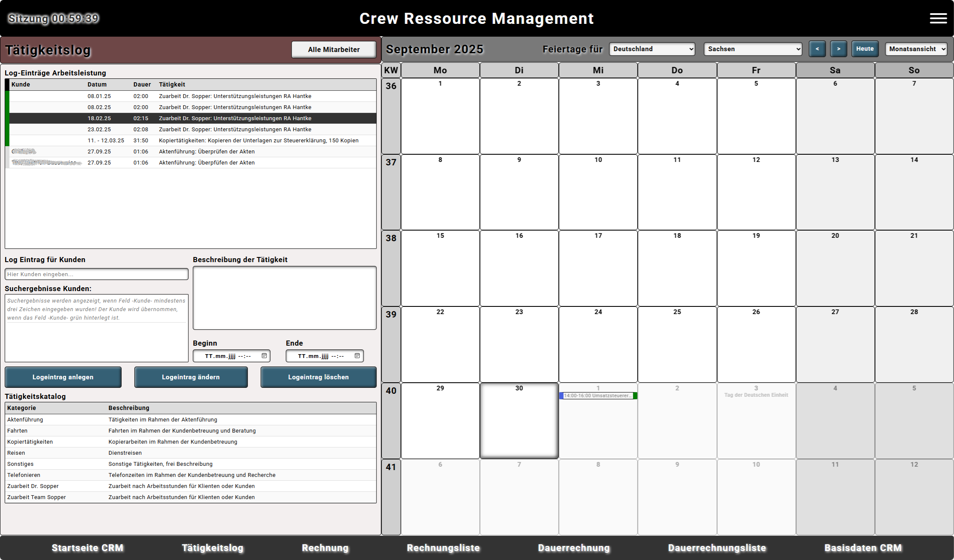
Task: Click the Logeintrag anlegen button
Action: pos(63,377)
